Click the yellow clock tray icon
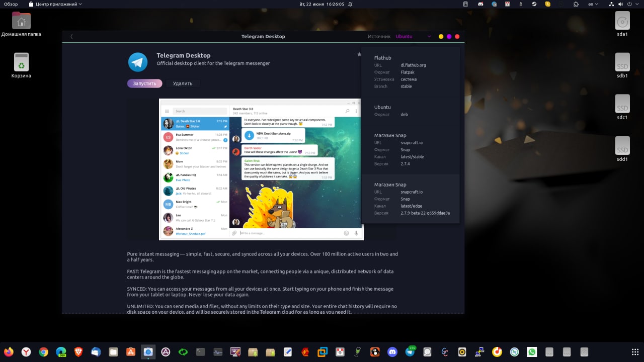 548,4
